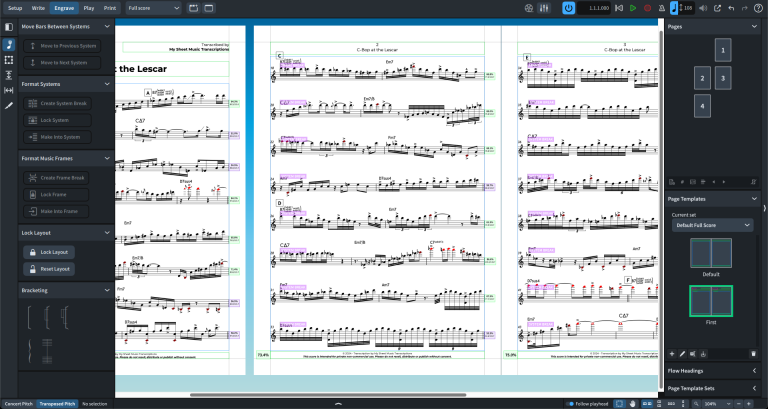The height and width of the screenshot is (409, 768).
Task: Select the Note Spacing tool
Action: 9,90
